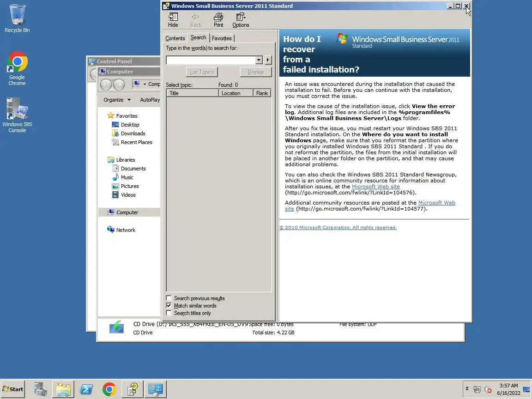Viewport: 532px width, 399px height.
Task: Open Pictures library in navigation pane
Action: click(x=130, y=186)
